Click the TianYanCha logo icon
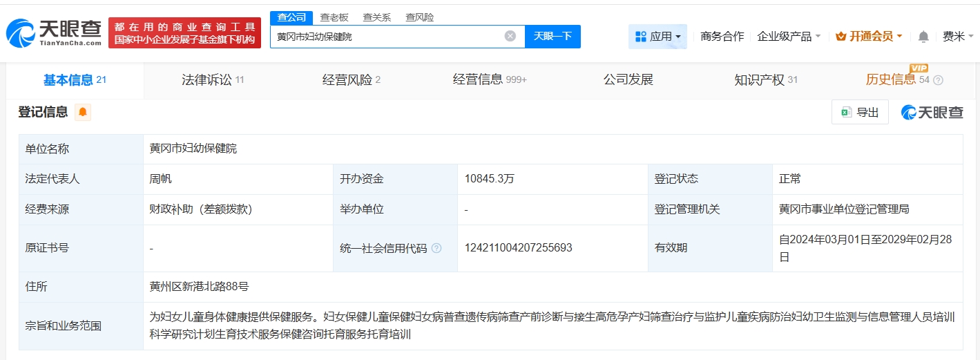Image resolution: width=980 pixels, height=360 pixels. (21, 32)
